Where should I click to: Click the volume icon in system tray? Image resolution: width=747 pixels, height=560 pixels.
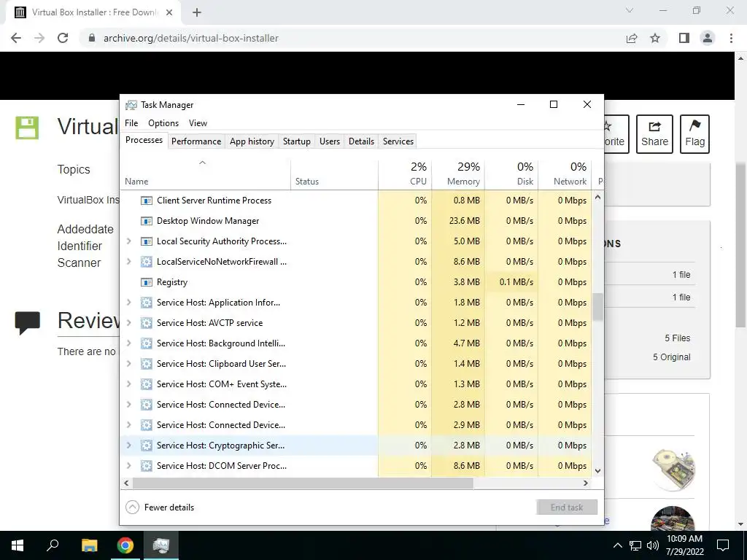[652, 545]
